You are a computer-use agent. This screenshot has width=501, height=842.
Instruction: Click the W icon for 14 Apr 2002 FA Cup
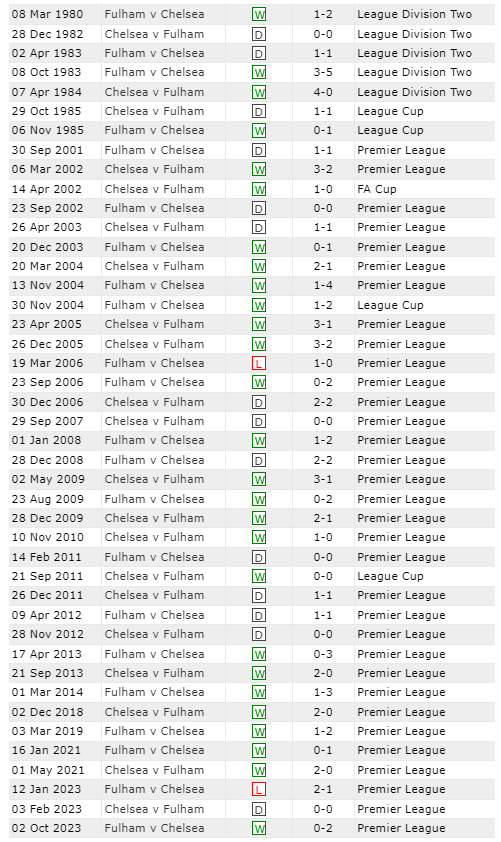click(x=259, y=190)
